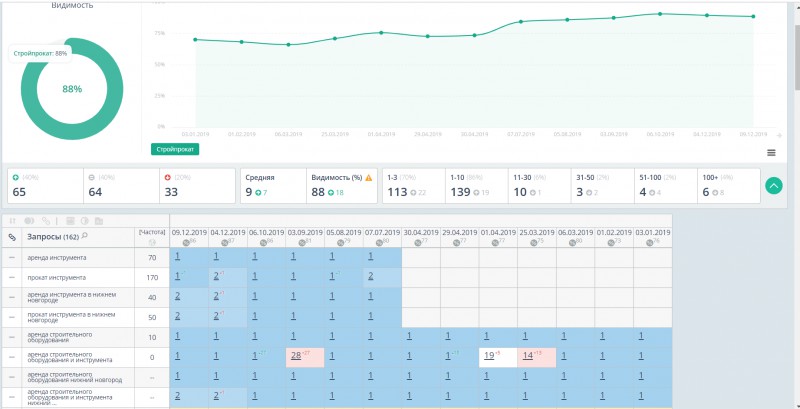
Task: Click dash marker in 'аренда строительного оборудования нижний новгород' row
Action: click(12, 378)
